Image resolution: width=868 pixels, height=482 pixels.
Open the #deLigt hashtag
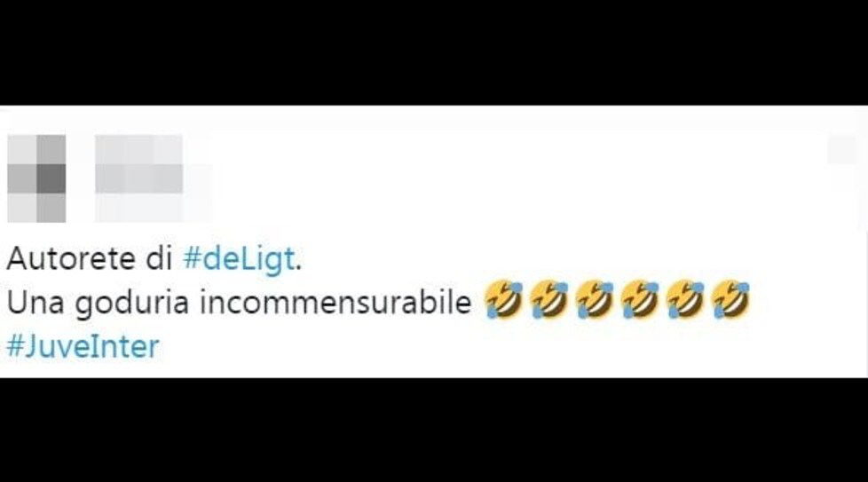239,258
